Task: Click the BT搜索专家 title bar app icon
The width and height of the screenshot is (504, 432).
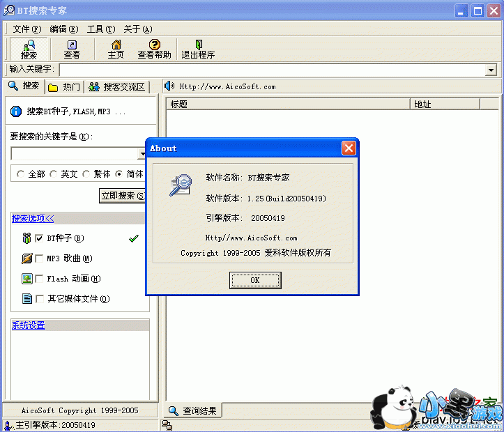Action: click(9, 10)
